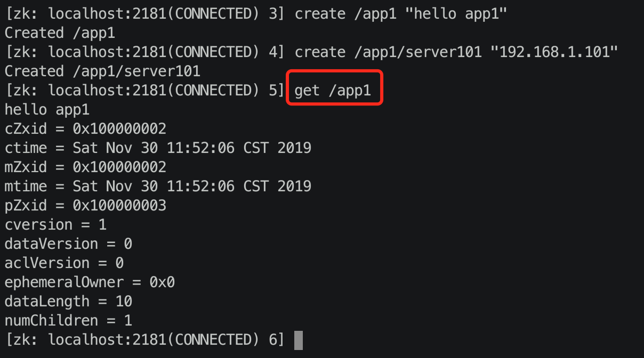Click the "dataVersion = 0" line
Viewport: 644px width, 358px height.
coord(68,244)
